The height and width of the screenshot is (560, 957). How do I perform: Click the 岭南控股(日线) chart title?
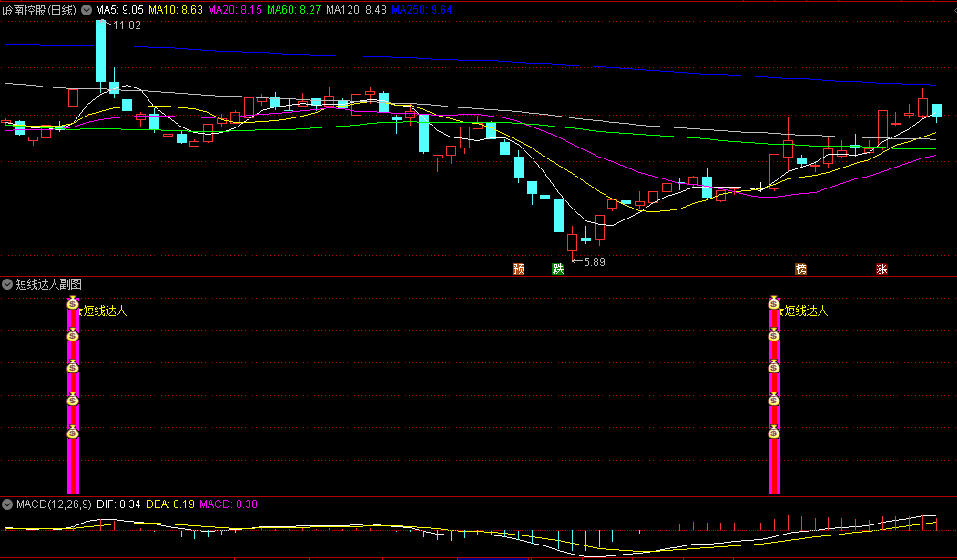[40, 10]
